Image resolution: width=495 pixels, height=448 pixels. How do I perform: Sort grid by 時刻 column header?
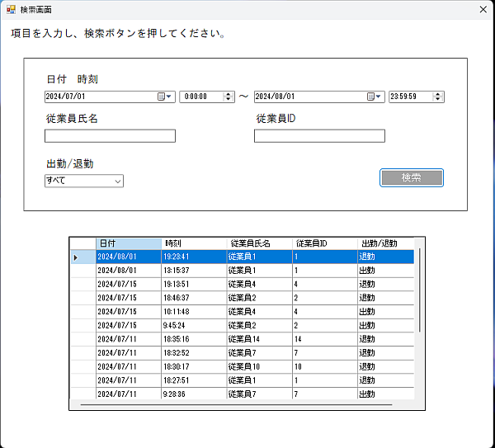tap(194, 243)
